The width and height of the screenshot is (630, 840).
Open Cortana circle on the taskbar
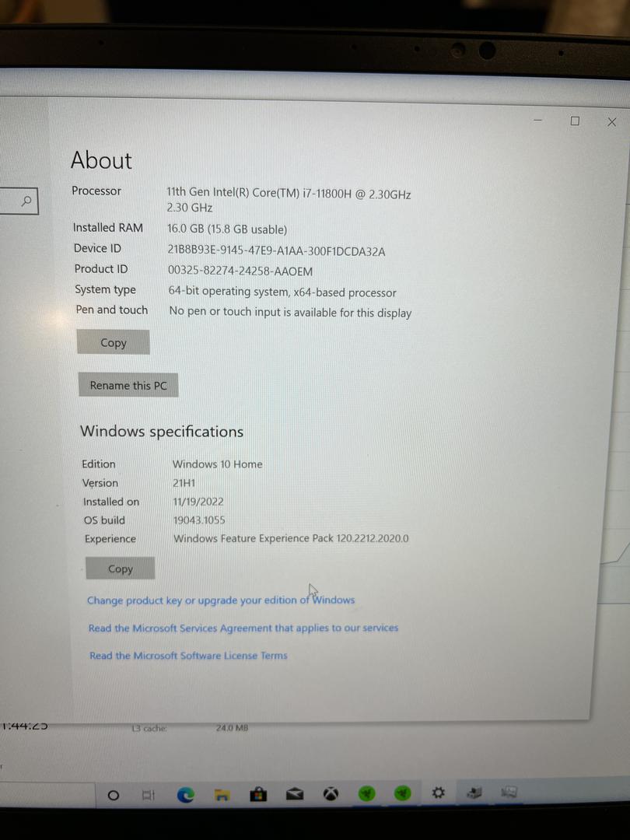113,795
